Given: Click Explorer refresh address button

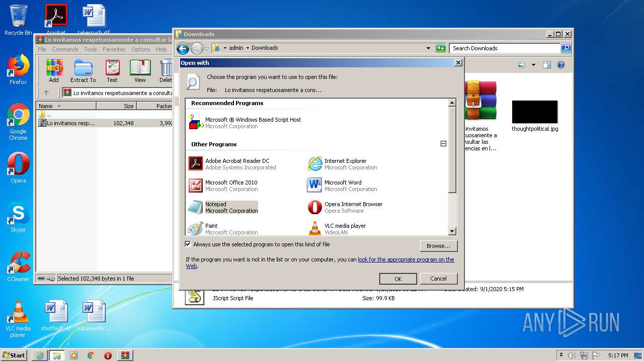Looking at the screenshot, I should point(441,48).
